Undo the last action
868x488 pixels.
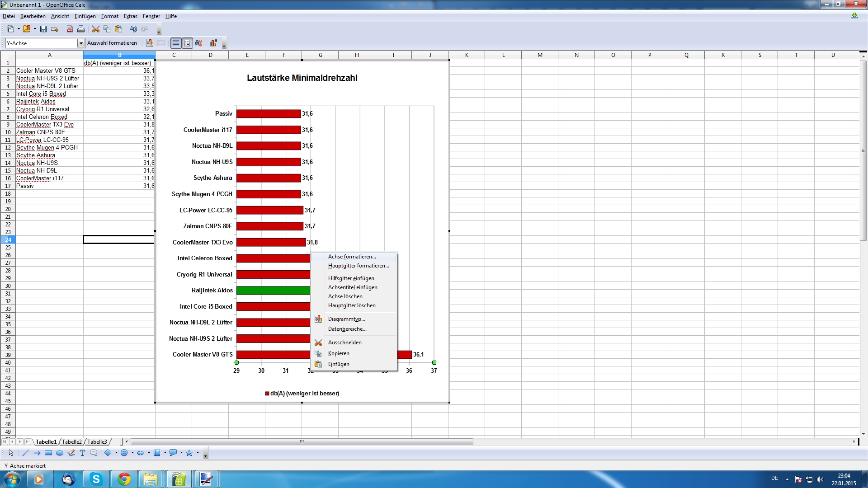[x=133, y=29]
